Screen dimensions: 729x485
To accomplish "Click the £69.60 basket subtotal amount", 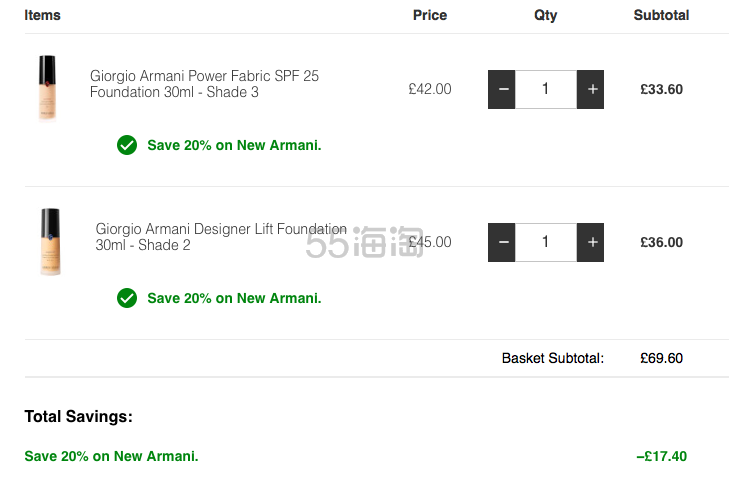I will pos(661,358).
